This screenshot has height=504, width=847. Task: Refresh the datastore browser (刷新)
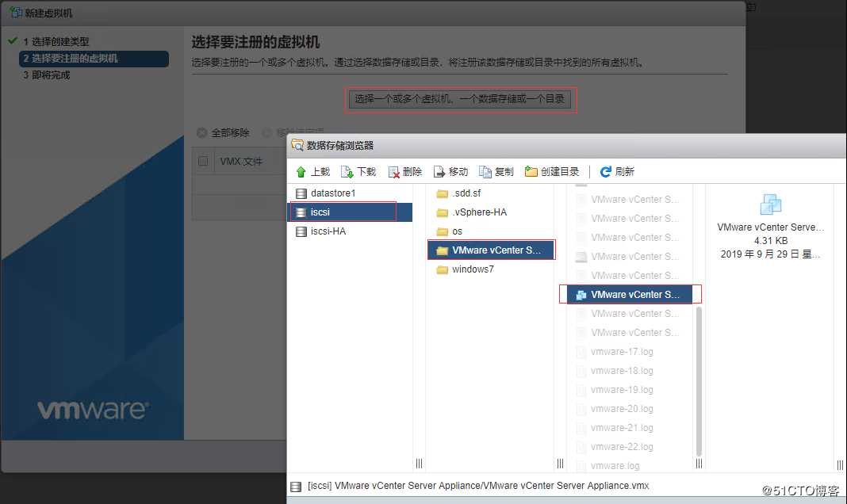coord(618,172)
